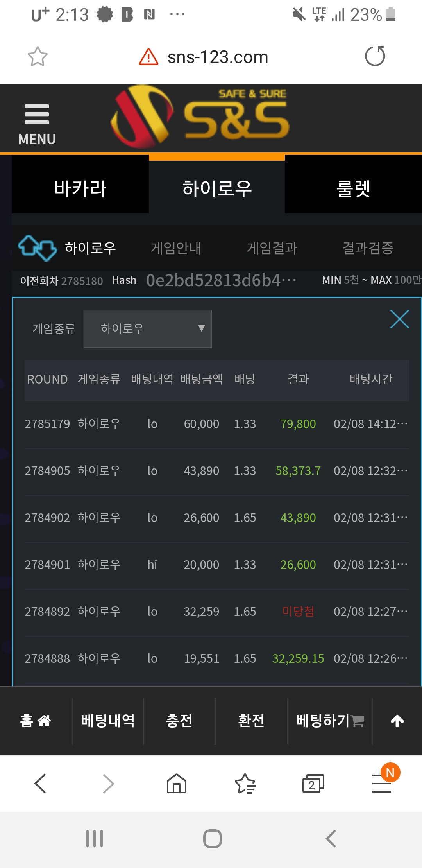Go back with browser back arrow
Viewport: 422px width, 868px height.
pyautogui.click(x=41, y=784)
